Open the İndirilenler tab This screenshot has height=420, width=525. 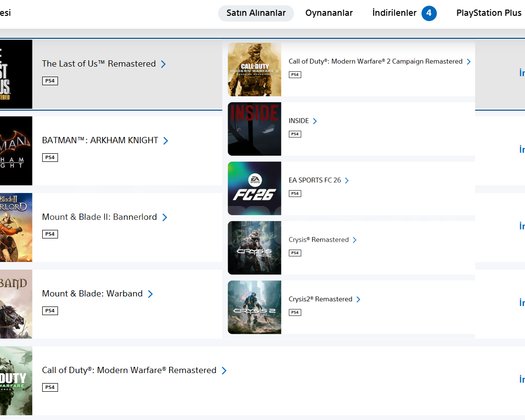click(394, 13)
